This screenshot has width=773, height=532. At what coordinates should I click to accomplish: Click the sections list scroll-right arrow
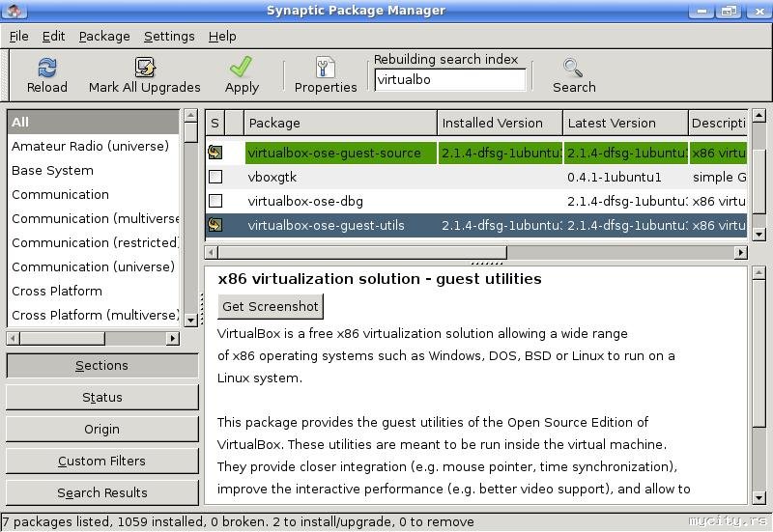pyautogui.click(x=172, y=338)
